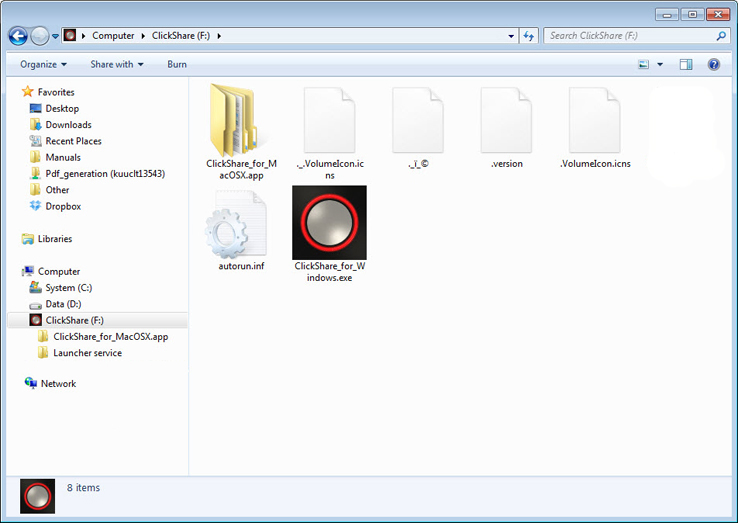The width and height of the screenshot is (738, 523).
Task: Select ClickShare (F:) drive in tree
Action: [x=97, y=320]
